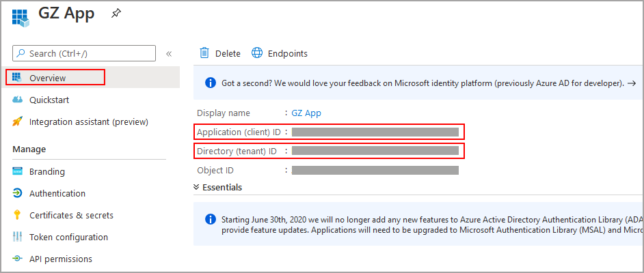Select Overview in the left menu
This screenshot has height=273, width=644.
[x=48, y=78]
